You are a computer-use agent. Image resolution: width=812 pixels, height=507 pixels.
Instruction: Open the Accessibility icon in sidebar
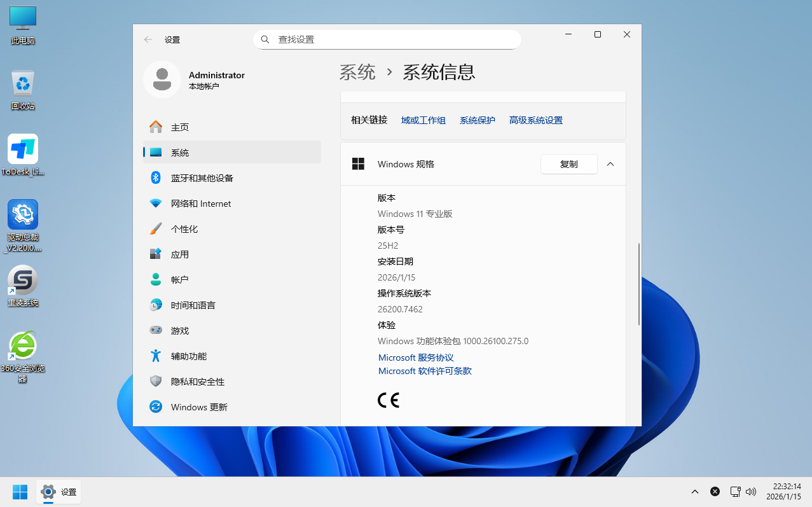[156, 356]
